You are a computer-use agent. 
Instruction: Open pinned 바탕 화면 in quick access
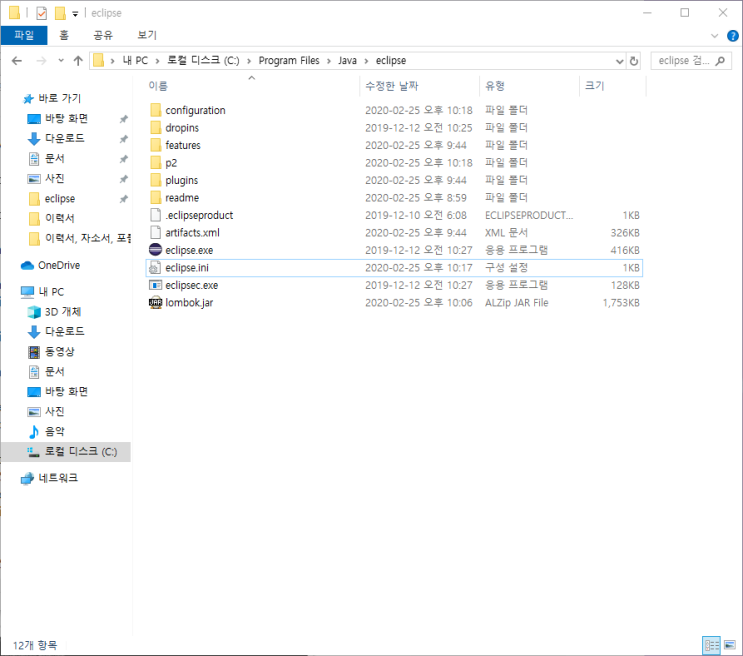66,118
